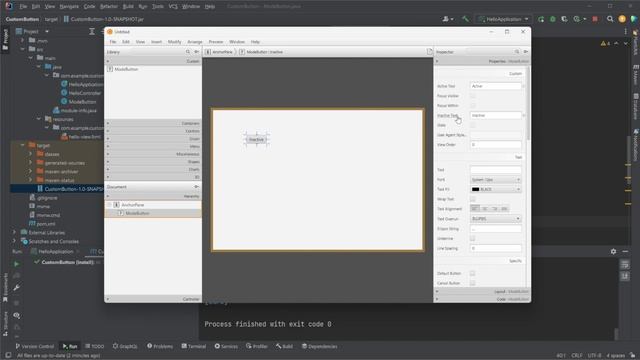This screenshot has width=640, height=360.
Task: Click the eye icon in Run panel sidebar
Action: [x=16, y=316]
